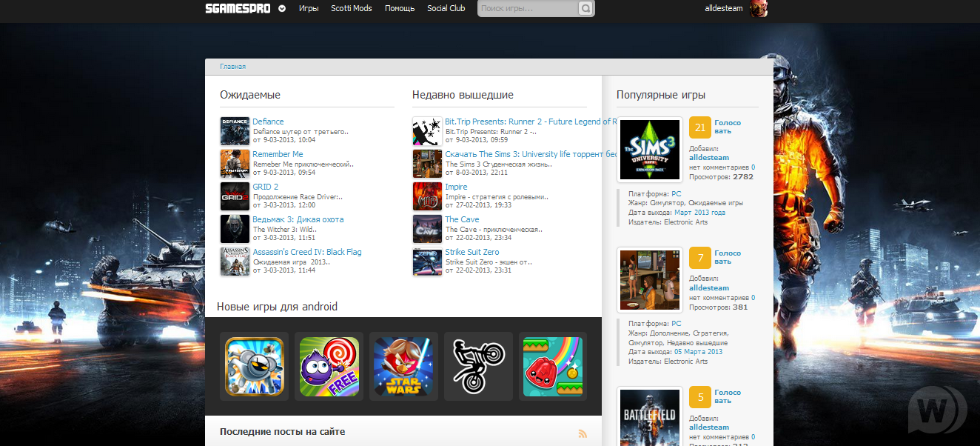
Task: Click The Cave cover thumbnail
Action: [x=427, y=229]
